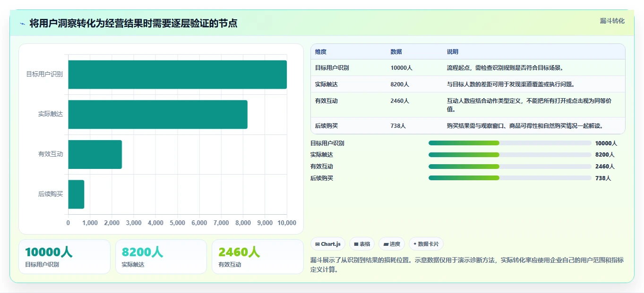Click the 漏斗转化 tag in the header
This screenshot has height=293, width=644.
[x=612, y=21]
